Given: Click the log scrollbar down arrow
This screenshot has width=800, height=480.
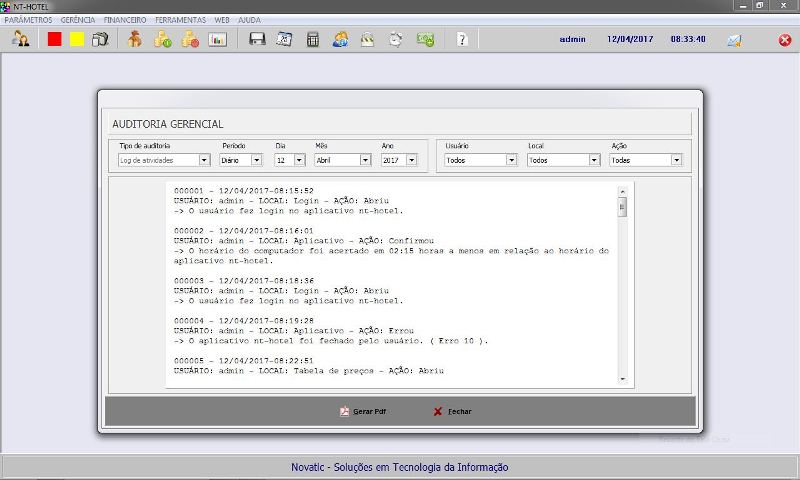Looking at the screenshot, I should point(621,379).
